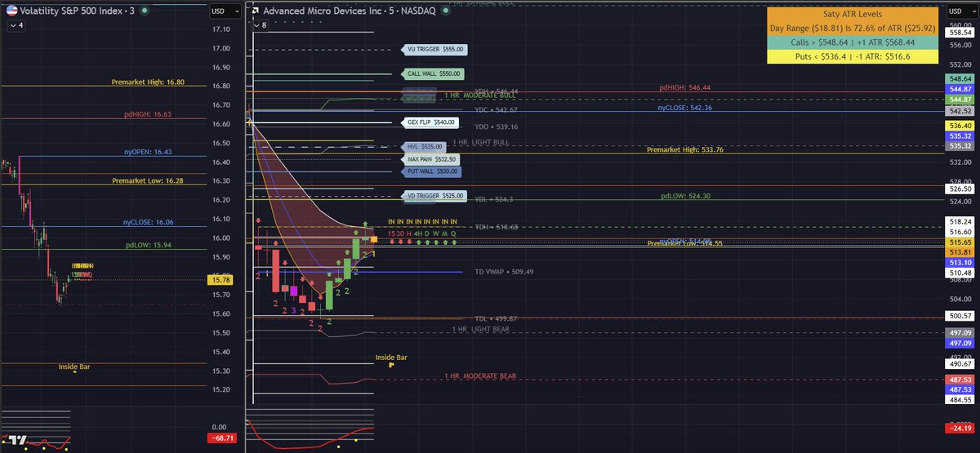The image size is (980, 453).
Task: Click the HVL $535.00 label
Action: (x=425, y=147)
